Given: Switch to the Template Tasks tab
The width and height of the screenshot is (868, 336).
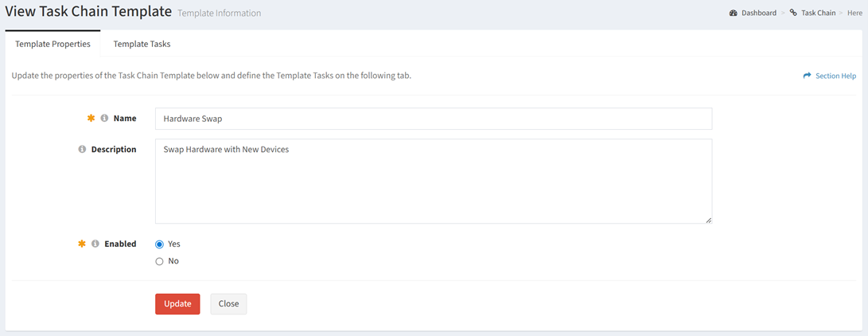Looking at the screenshot, I should coord(142,45).
